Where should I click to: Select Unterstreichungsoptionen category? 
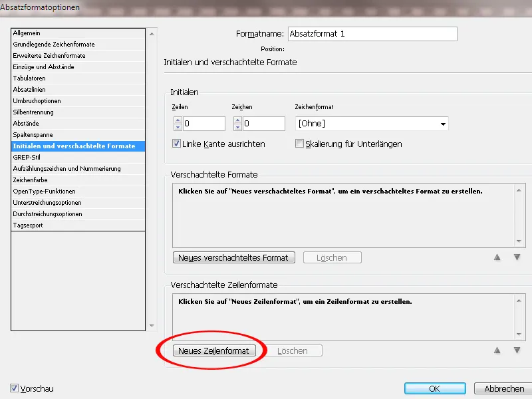tap(78, 203)
